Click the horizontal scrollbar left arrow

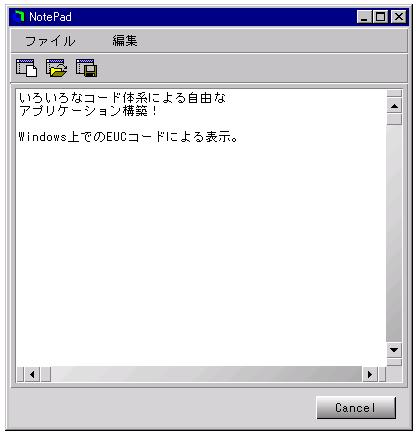click(x=32, y=374)
